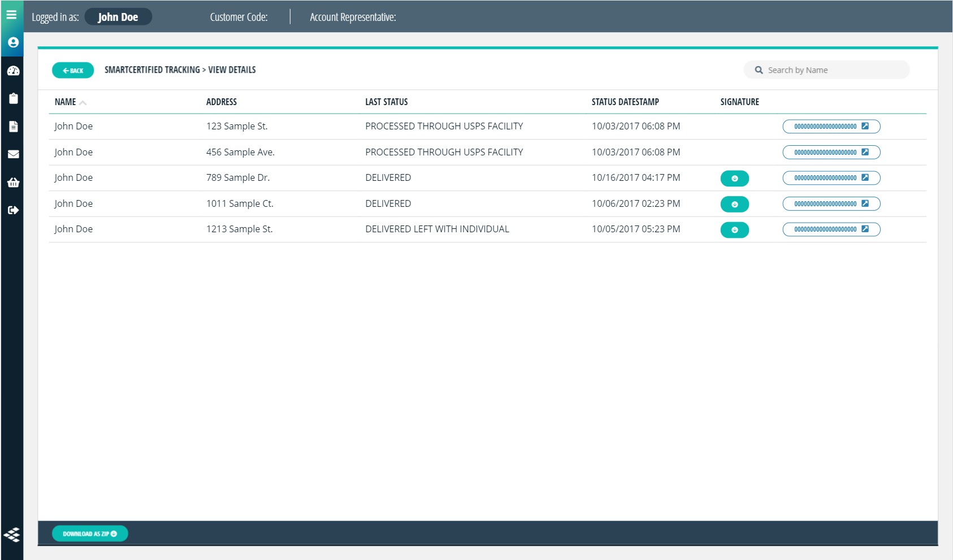Click the View Details breadcrumb
The image size is (953, 560).
click(x=232, y=70)
